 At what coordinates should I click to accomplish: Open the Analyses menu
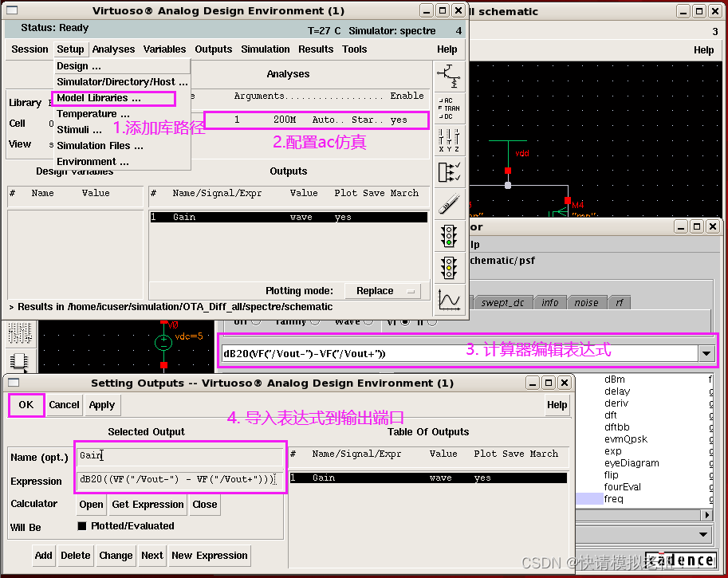pyautogui.click(x=113, y=49)
